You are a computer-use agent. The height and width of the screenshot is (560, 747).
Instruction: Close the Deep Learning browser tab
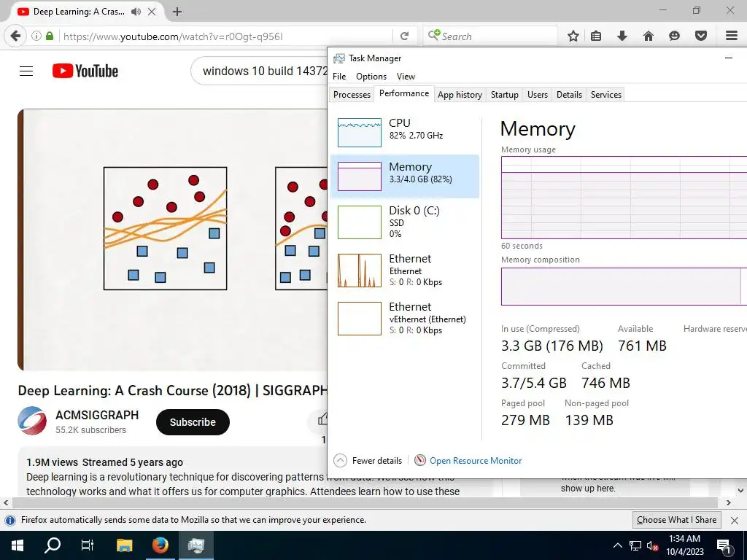[x=152, y=12]
